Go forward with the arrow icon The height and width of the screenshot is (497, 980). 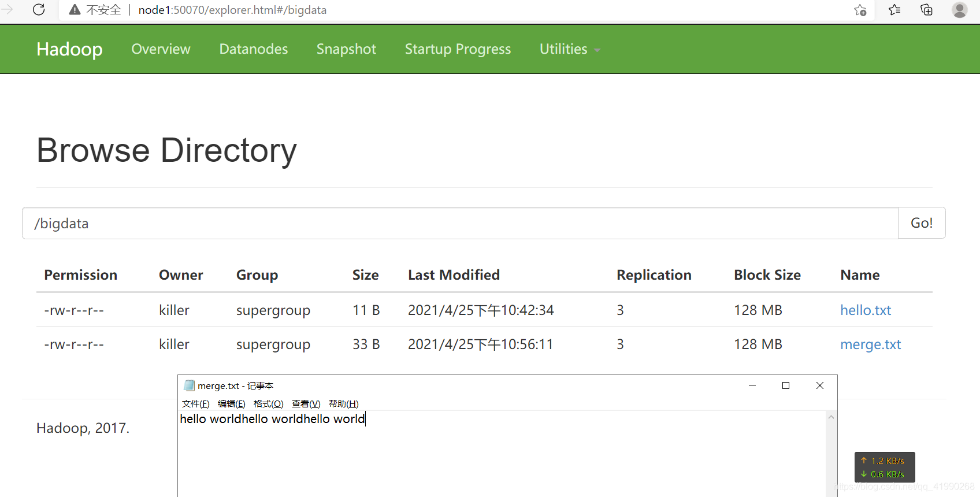coord(7,10)
